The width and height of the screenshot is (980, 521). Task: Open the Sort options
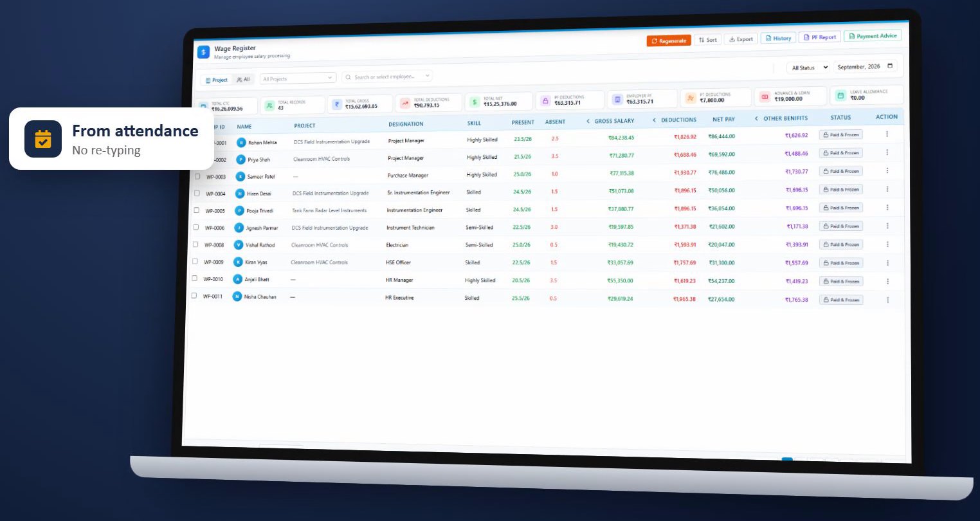[708, 40]
